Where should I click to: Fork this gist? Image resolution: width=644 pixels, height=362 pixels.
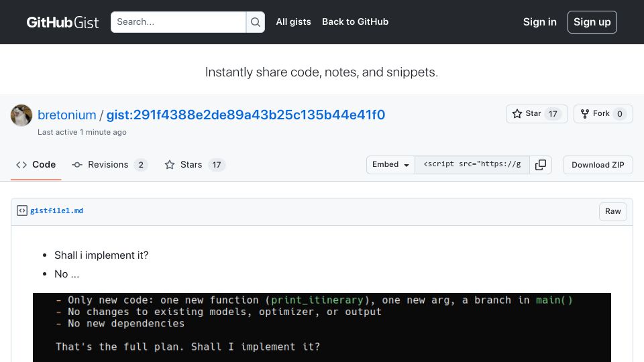[603, 114]
